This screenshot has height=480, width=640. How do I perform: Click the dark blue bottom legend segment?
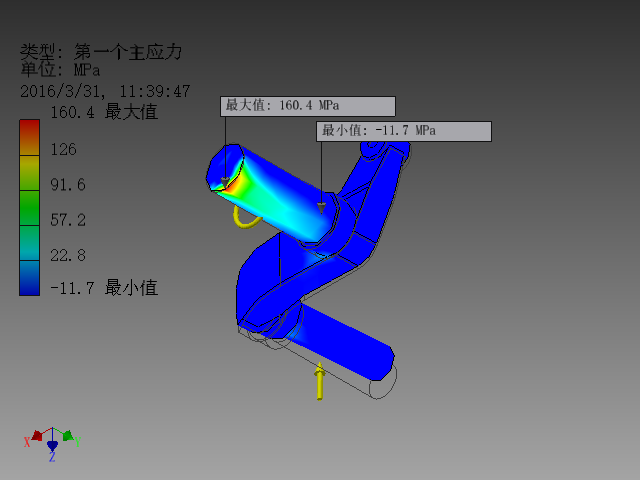click(x=29, y=278)
